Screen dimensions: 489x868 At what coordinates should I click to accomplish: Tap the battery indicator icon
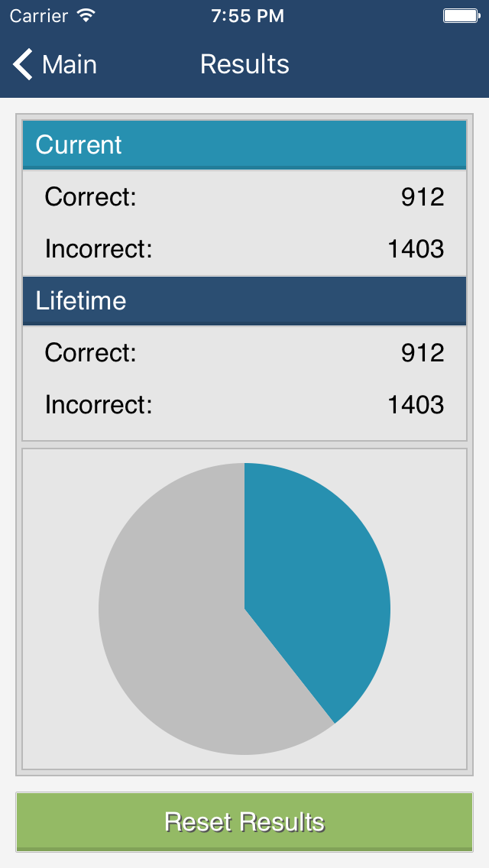click(461, 15)
